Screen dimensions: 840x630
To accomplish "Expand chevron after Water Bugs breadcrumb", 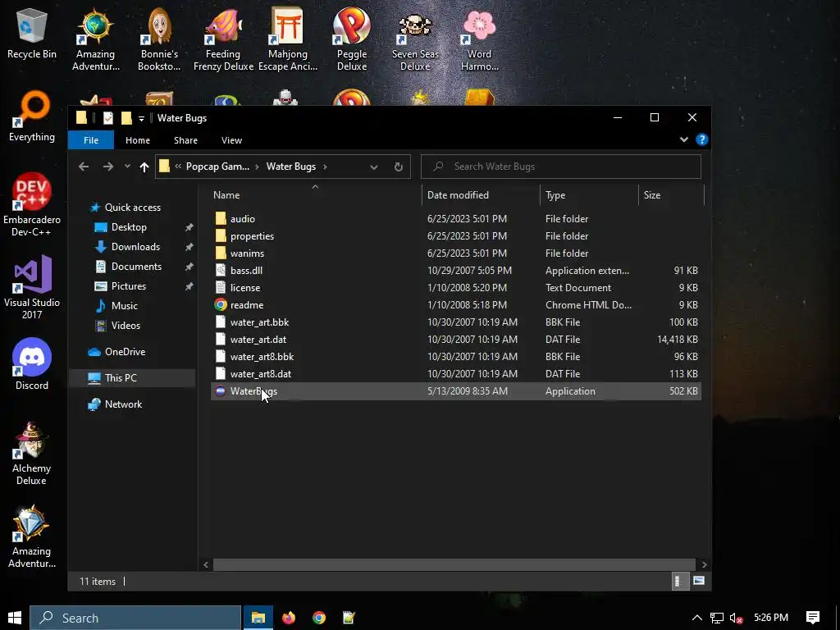I will (325, 167).
